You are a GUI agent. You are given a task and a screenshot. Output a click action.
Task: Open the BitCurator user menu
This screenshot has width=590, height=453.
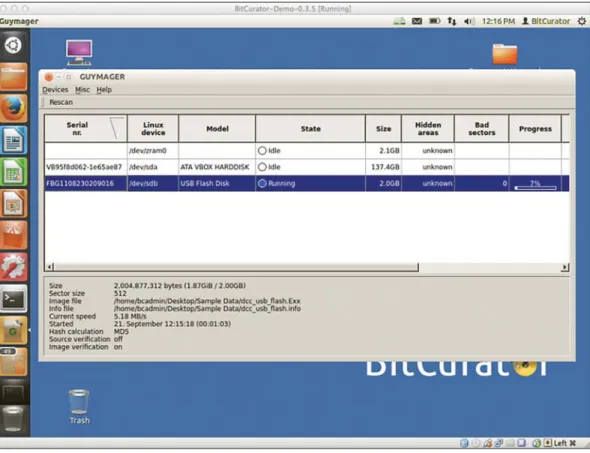(546, 21)
